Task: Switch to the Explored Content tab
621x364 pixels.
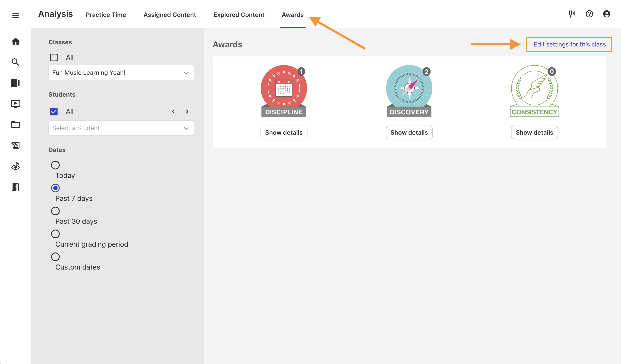Action: click(x=238, y=15)
